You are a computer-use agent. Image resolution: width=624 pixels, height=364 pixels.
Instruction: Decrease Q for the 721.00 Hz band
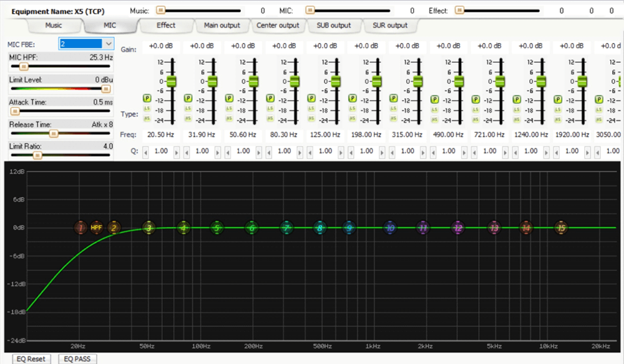click(474, 152)
